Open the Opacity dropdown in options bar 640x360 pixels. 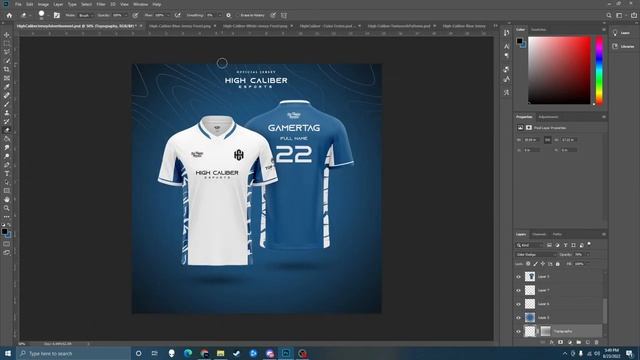click(126, 15)
